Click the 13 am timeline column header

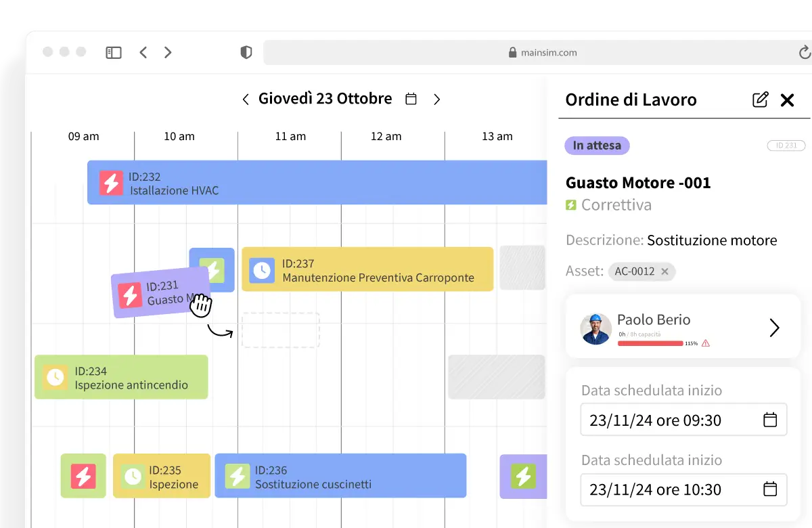click(x=497, y=136)
